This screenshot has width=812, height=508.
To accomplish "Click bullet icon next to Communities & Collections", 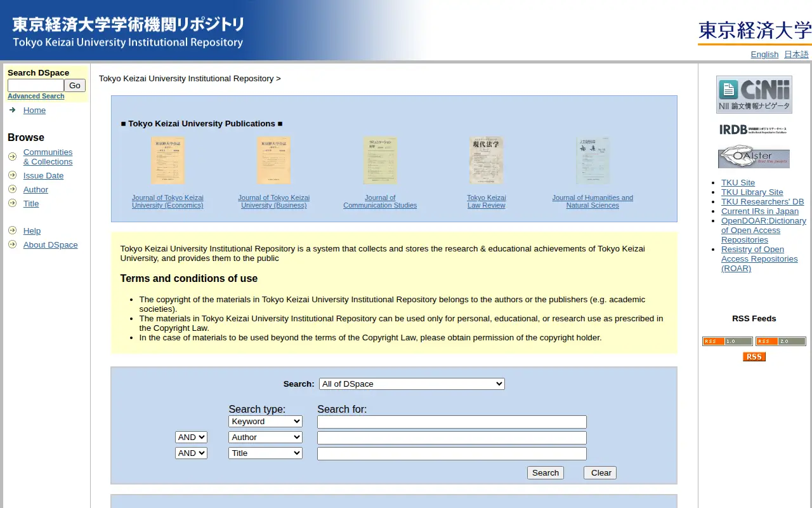I will [x=12, y=156].
